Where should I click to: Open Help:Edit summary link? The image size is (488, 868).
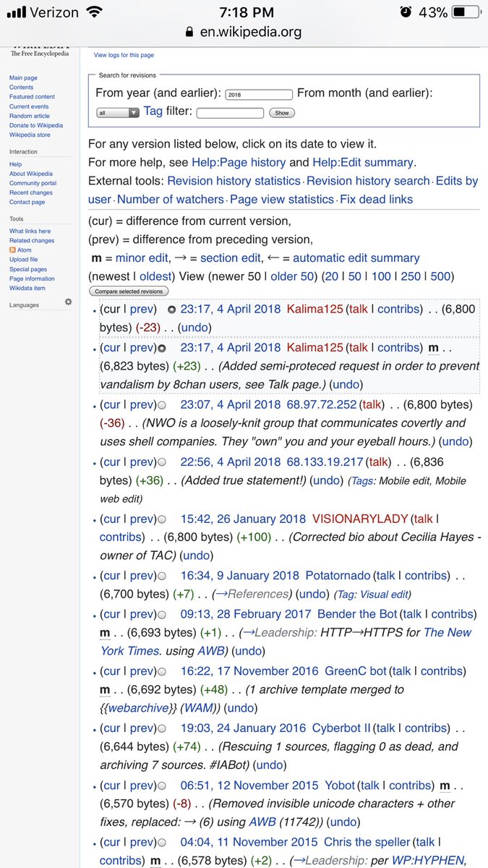tap(362, 163)
